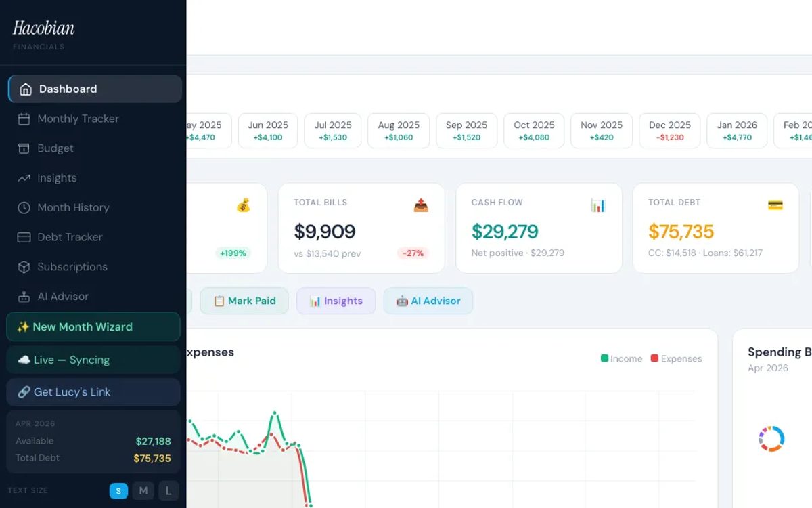This screenshot has height=508, width=812.
Task: Set text size to S
Action: click(x=118, y=490)
